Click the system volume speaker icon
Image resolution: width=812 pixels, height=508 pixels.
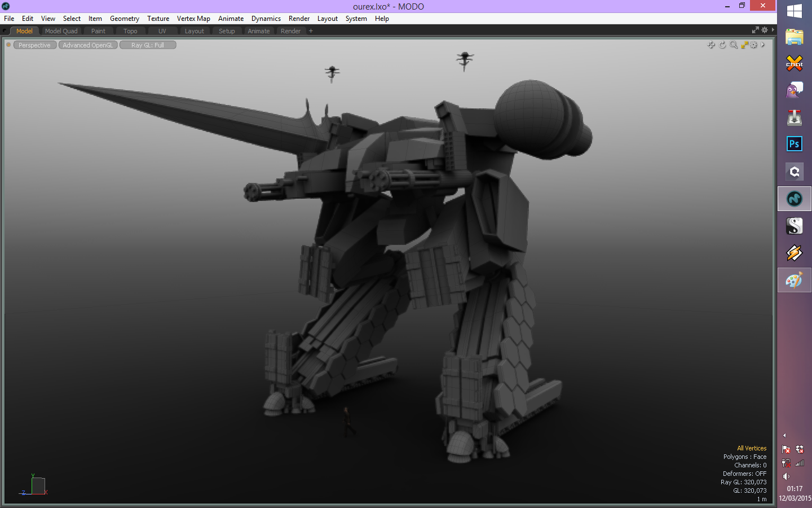786,476
